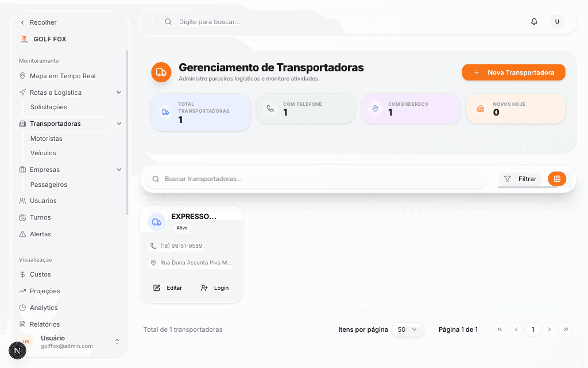Click the U user avatar toggle

click(557, 21)
